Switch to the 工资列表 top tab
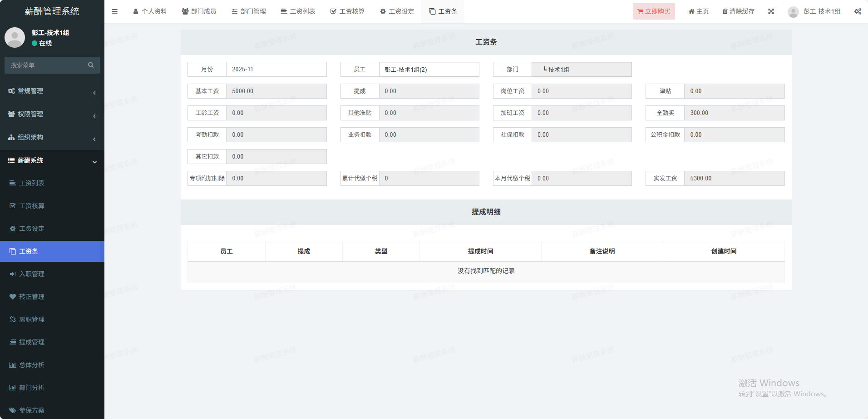The image size is (868, 419). (298, 11)
